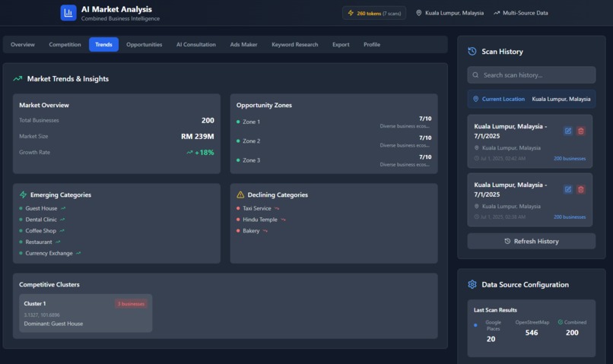Select the Zone 1 opportunity row
Viewport: 613px width, 364px height.
point(334,122)
